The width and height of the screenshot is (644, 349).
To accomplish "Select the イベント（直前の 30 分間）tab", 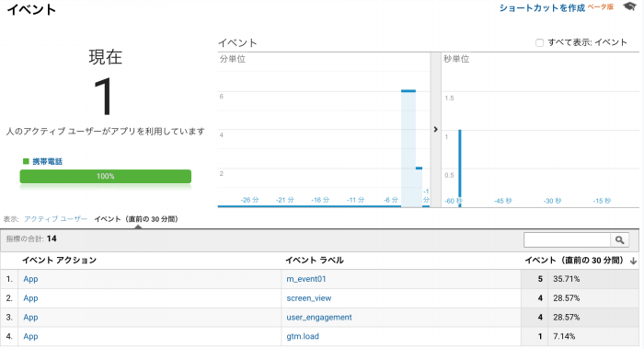I will coord(136,219).
